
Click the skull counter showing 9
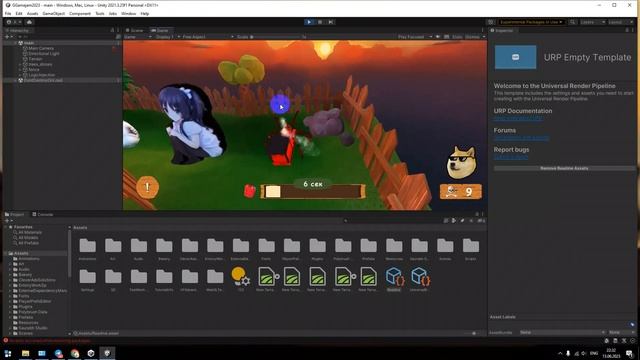(461, 191)
